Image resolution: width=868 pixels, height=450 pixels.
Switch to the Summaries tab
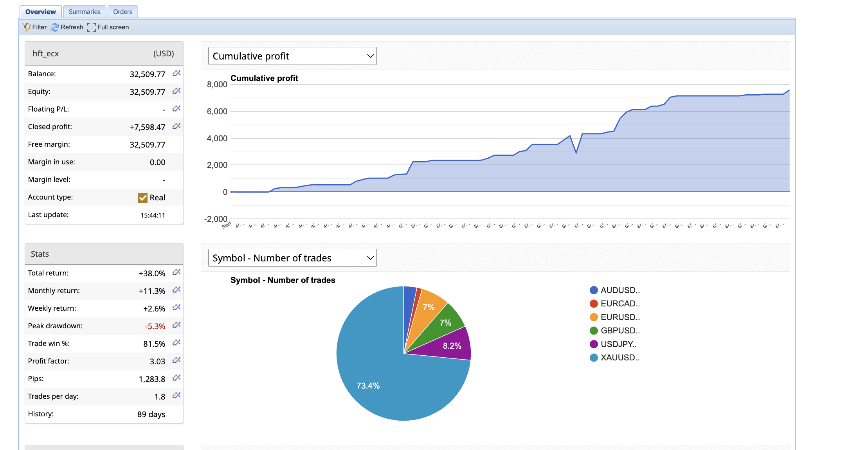click(85, 12)
